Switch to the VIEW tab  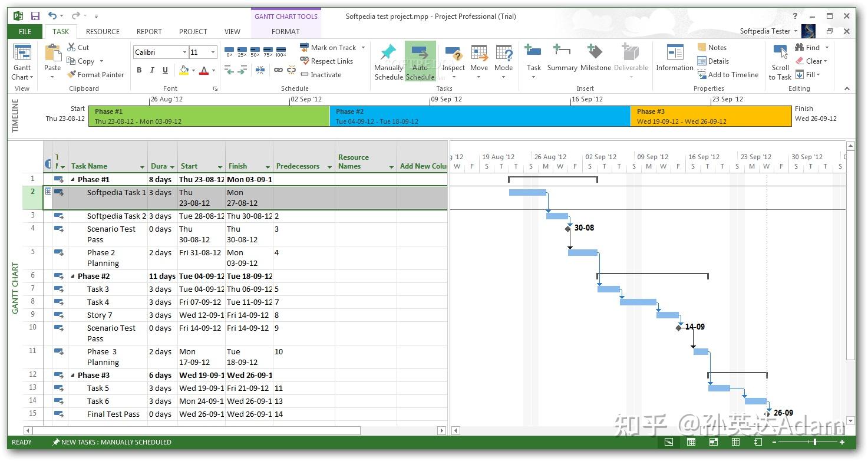[232, 32]
